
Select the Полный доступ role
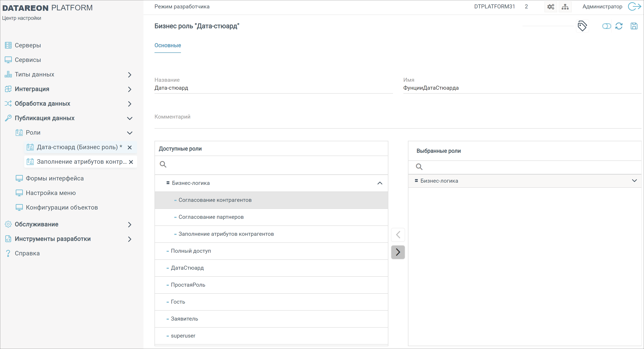pyautogui.click(x=191, y=251)
